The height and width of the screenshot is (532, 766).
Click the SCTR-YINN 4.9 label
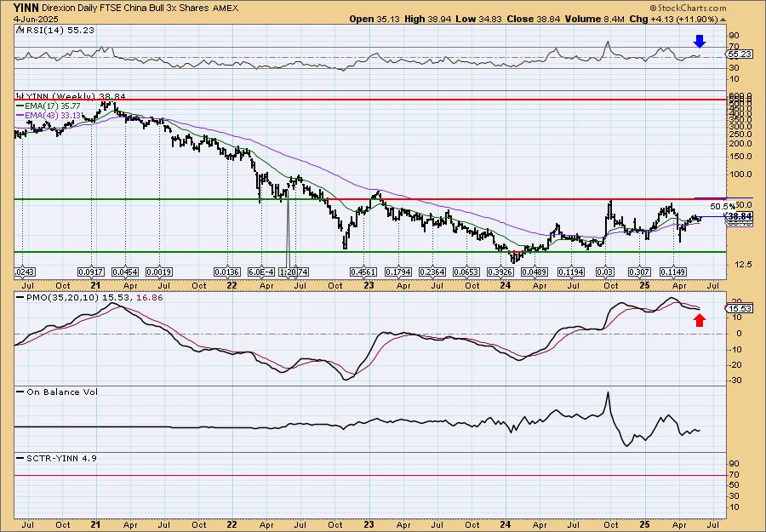[x=60, y=458]
